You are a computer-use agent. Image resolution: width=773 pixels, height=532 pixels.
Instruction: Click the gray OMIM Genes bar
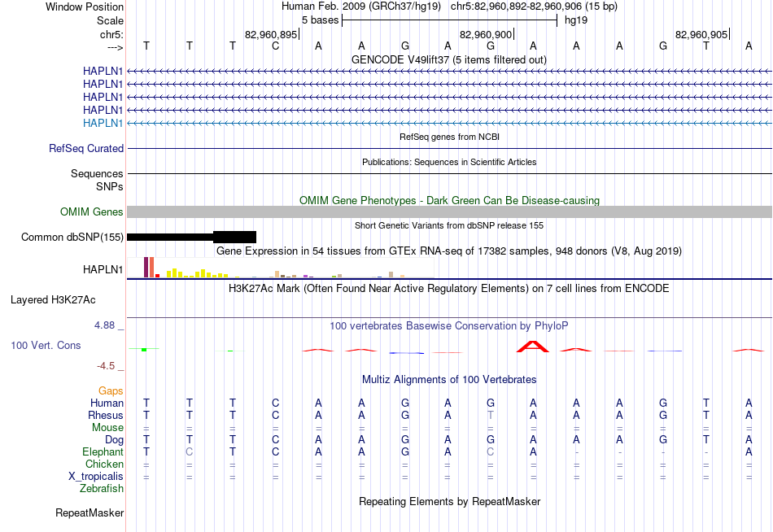click(x=449, y=212)
